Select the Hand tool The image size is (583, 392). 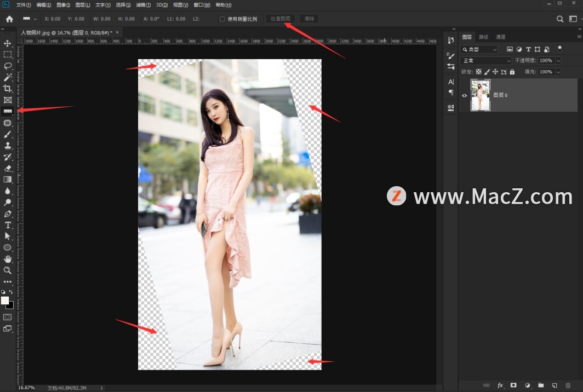8,259
